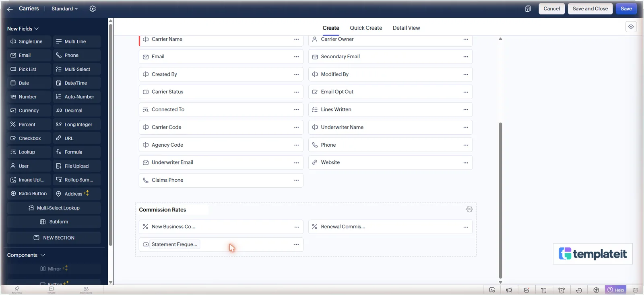The image size is (644, 295).
Task: Switch to the Detail View tab
Action: pyautogui.click(x=406, y=28)
